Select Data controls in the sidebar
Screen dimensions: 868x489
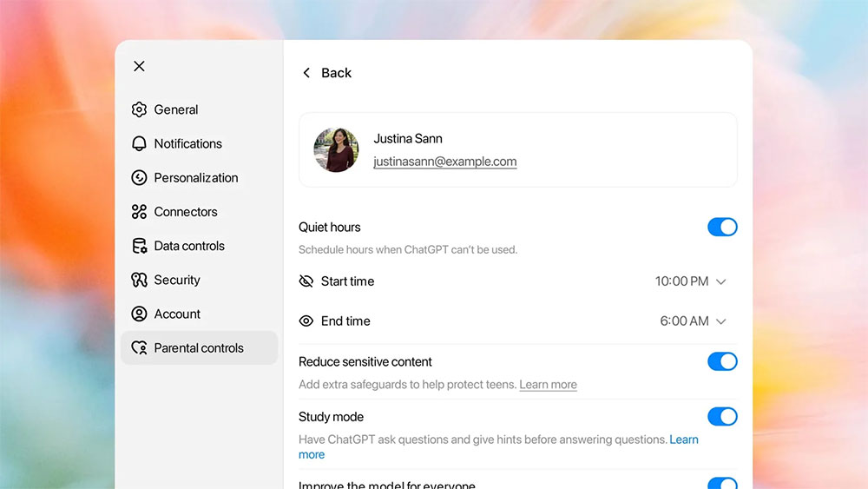pos(200,246)
